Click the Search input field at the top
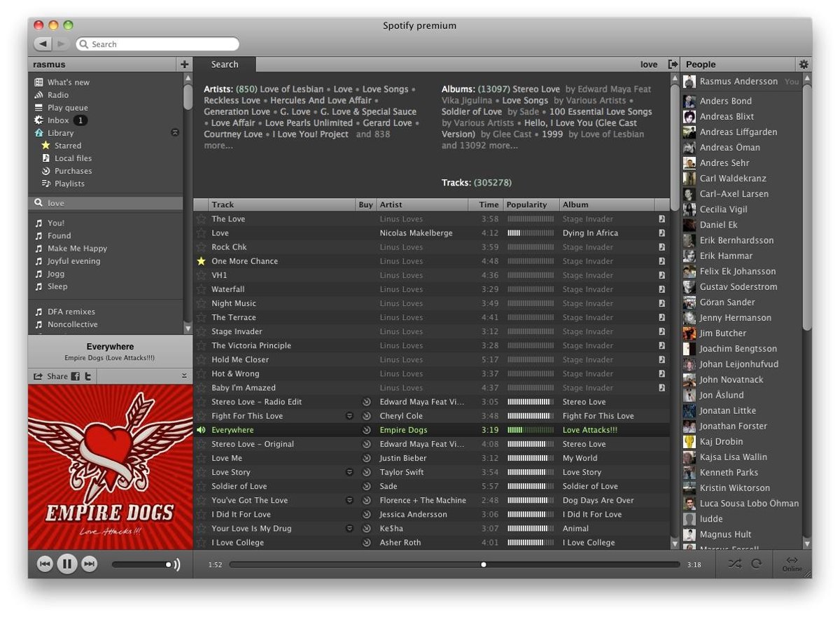This screenshot has height=617, width=840. pos(161,44)
